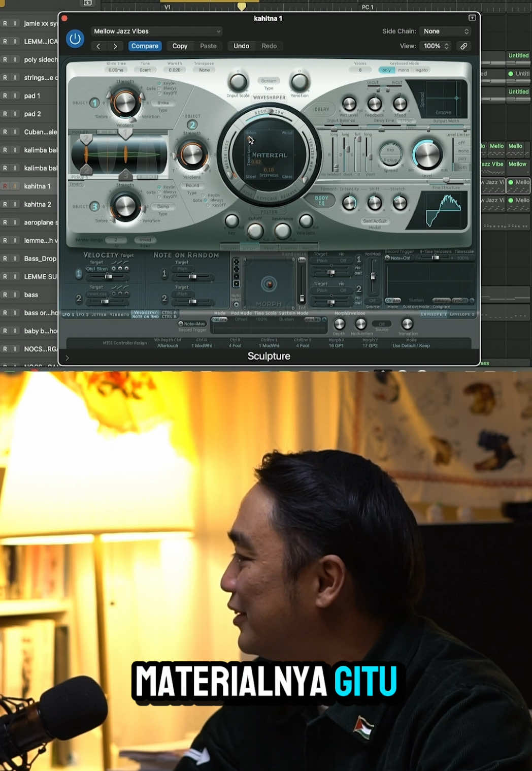The image size is (532, 771).
Task: Click the plugin link chain icon
Action: point(463,46)
